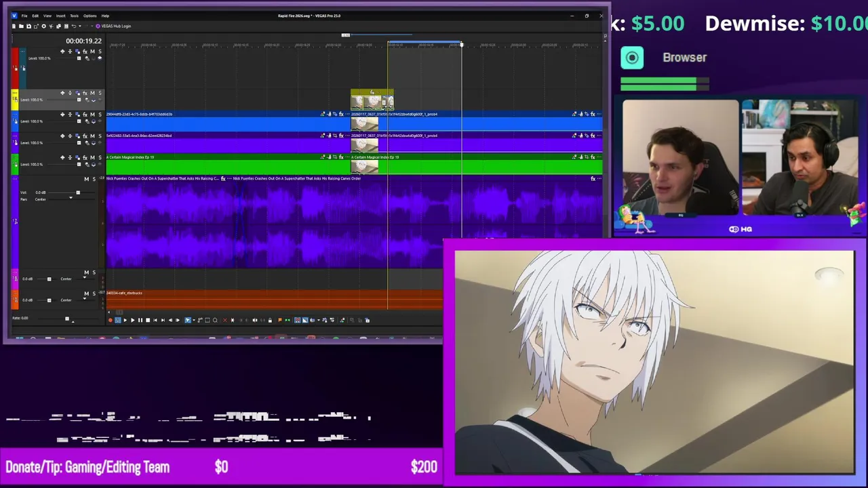The height and width of the screenshot is (488, 868).
Task: Click Lock padlock icon in edit toolbar
Action: tap(270, 320)
